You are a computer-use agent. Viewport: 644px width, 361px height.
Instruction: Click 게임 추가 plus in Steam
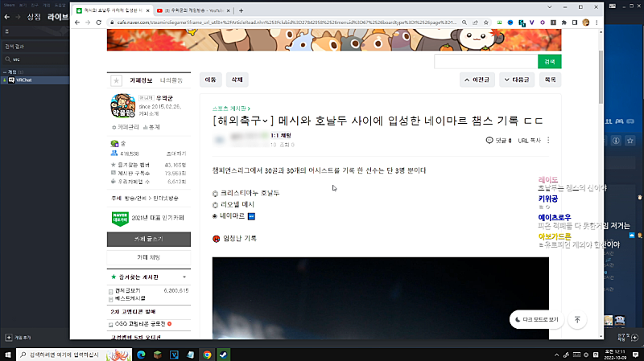18,338
